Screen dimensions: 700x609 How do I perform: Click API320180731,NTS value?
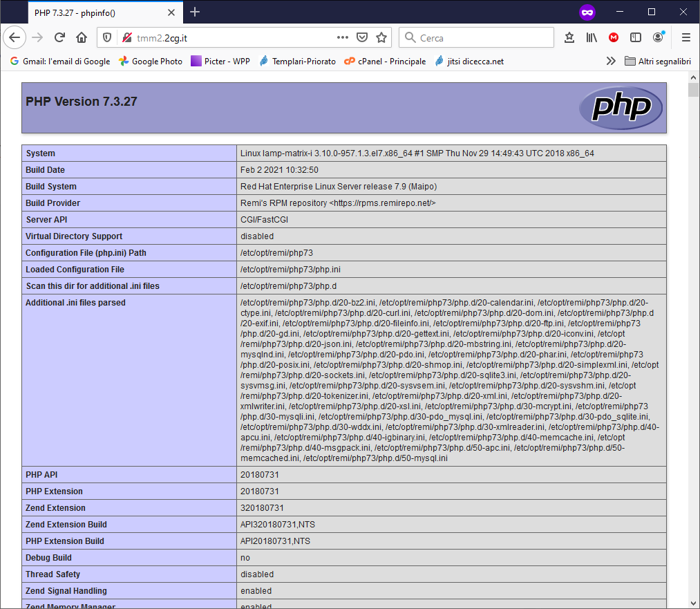(278, 524)
